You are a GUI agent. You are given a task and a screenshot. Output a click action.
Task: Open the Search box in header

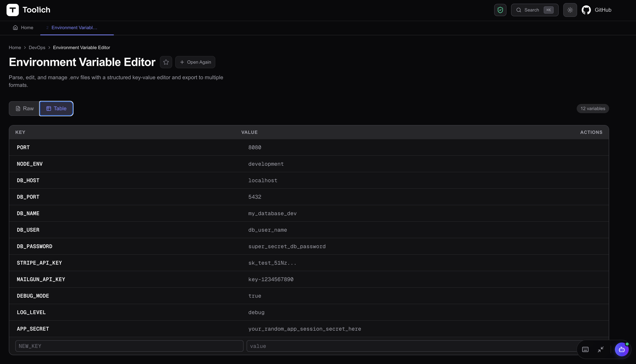tap(535, 10)
